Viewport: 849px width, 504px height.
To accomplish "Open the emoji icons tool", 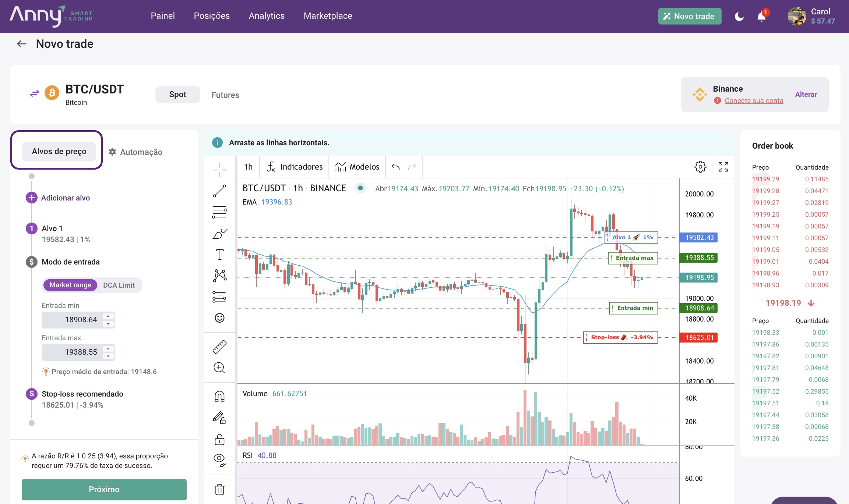I will (219, 318).
